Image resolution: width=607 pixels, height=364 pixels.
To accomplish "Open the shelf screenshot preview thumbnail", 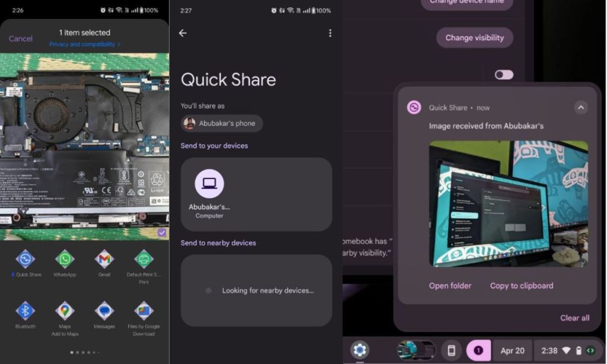I will click(x=416, y=350).
